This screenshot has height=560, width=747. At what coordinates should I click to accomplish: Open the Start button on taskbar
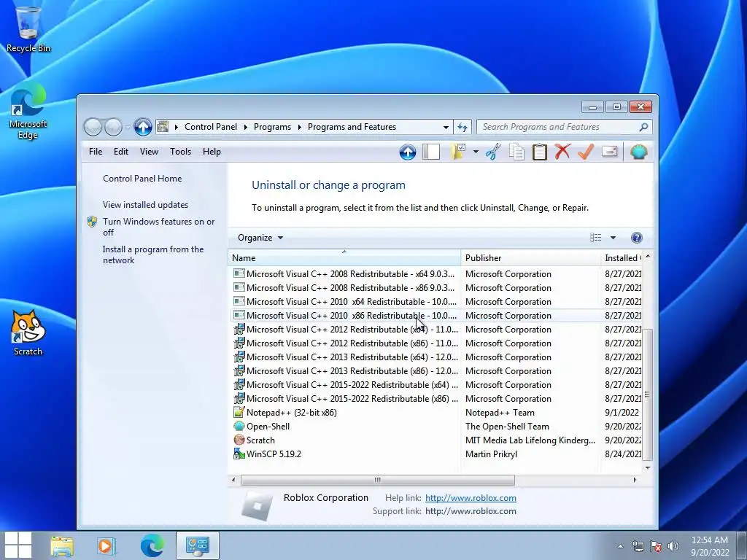coord(18,545)
